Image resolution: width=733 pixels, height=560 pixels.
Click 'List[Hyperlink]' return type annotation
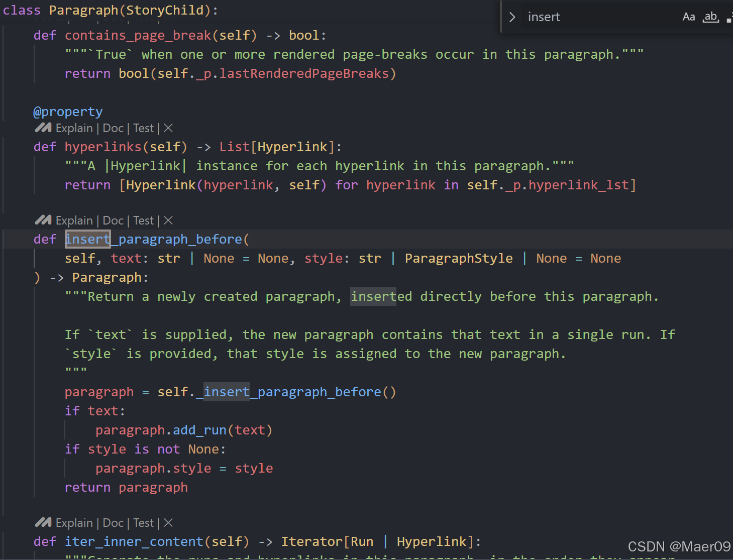tap(277, 147)
